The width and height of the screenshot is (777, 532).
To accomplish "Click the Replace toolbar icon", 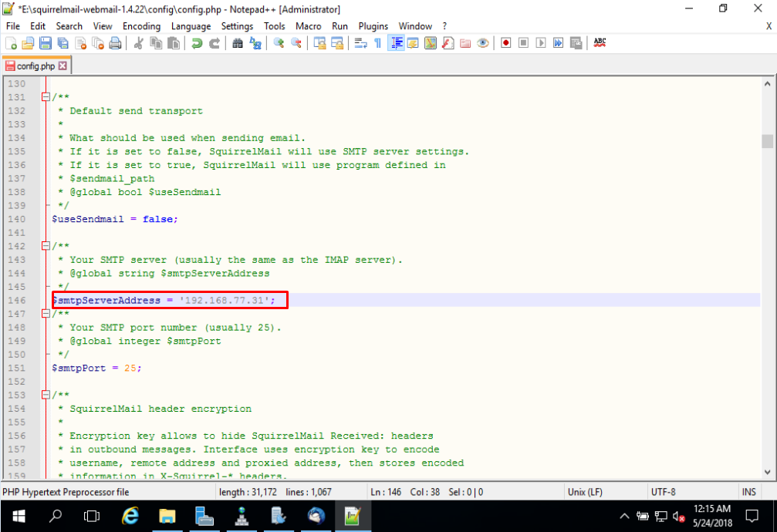I will [x=255, y=44].
